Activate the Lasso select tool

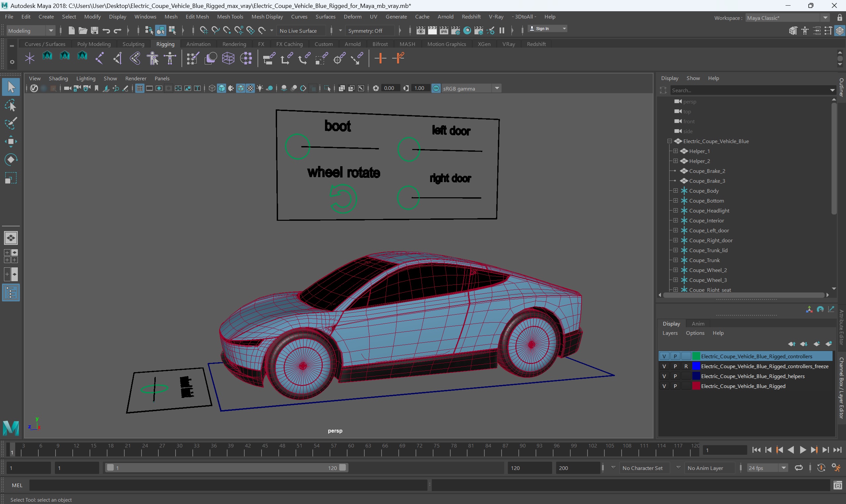click(x=11, y=106)
